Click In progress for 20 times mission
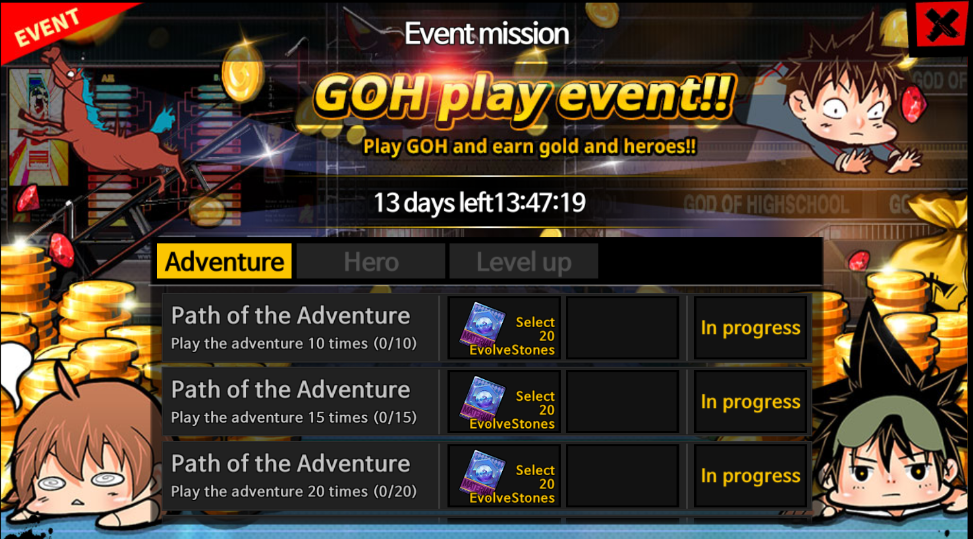 coord(750,475)
